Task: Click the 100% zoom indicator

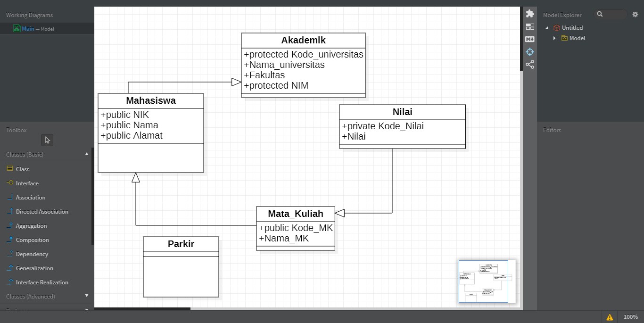Action: (632, 317)
